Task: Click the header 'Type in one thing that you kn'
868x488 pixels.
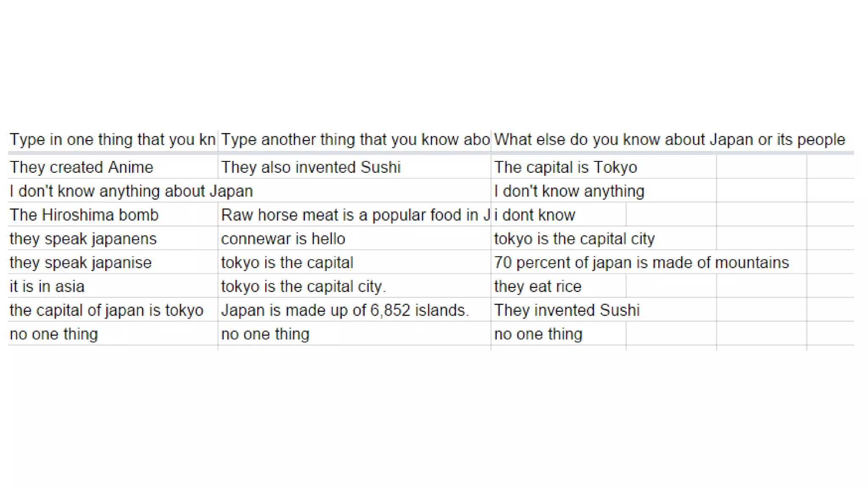Action: 113,139
